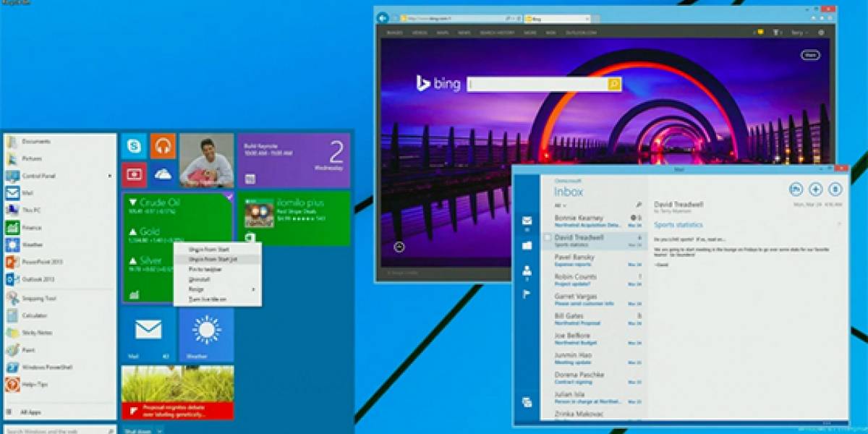Open Pictures from the Start menu list

click(x=59, y=158)
